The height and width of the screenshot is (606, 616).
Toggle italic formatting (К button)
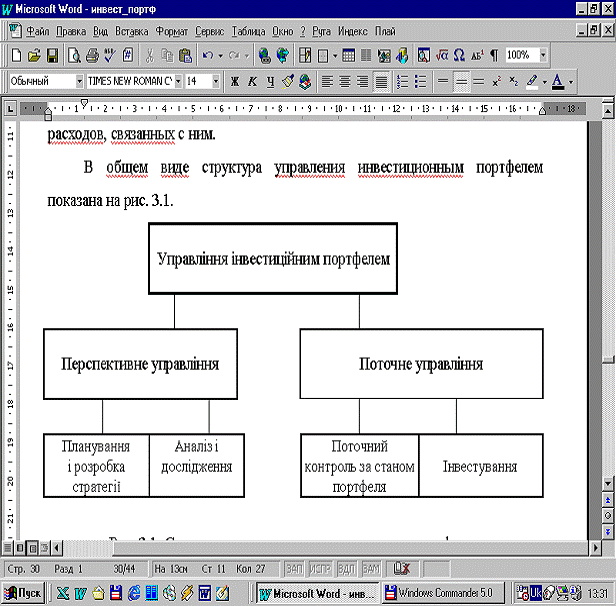(x=253, y=81)
